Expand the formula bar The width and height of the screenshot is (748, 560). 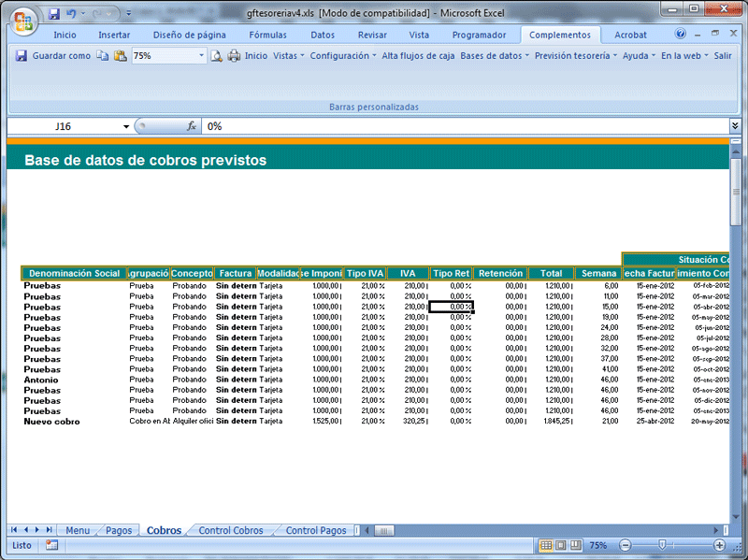point(735,126)
